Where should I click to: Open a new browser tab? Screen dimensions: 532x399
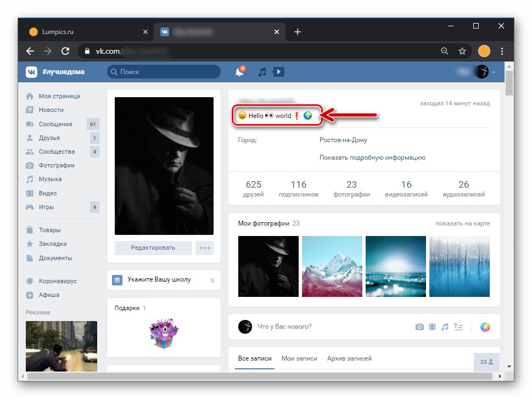click(x=298, y=32)
